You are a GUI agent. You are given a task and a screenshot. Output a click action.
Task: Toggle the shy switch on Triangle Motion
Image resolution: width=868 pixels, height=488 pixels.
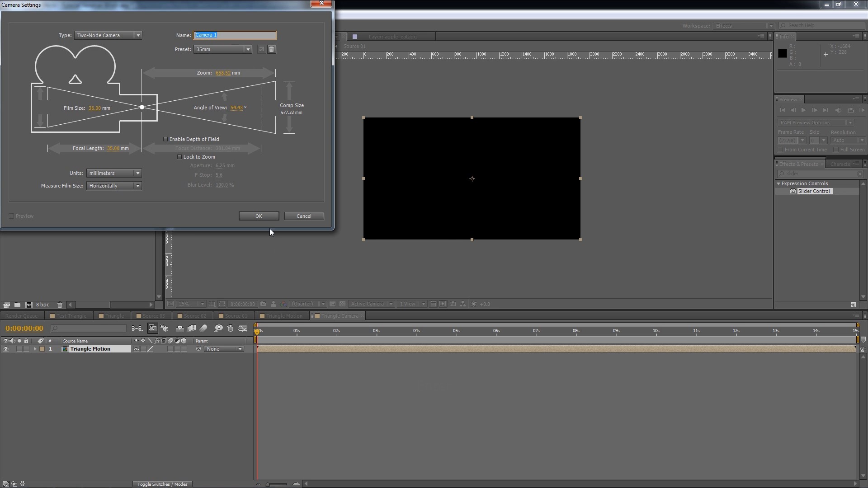[137, 349]
